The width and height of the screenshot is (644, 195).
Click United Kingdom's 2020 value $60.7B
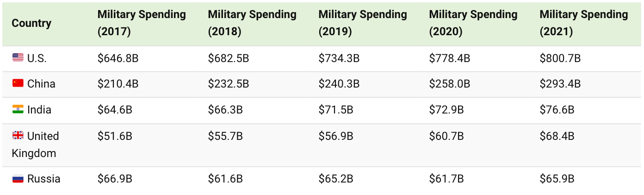(x=446, y=136)
